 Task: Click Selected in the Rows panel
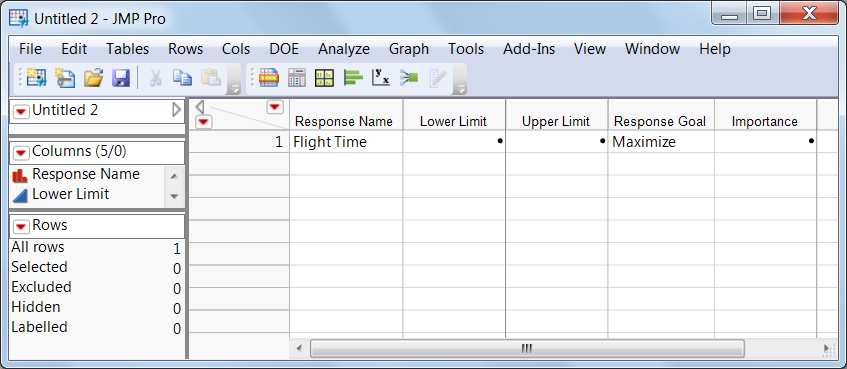[x=39, y=267]
